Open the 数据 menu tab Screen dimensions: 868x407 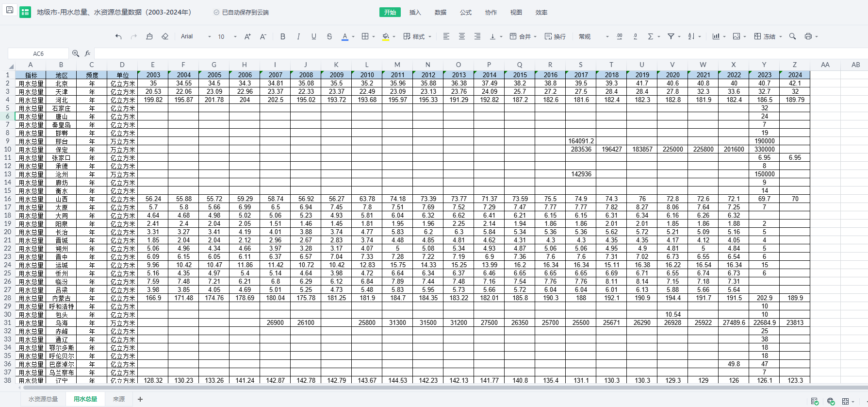441,12
